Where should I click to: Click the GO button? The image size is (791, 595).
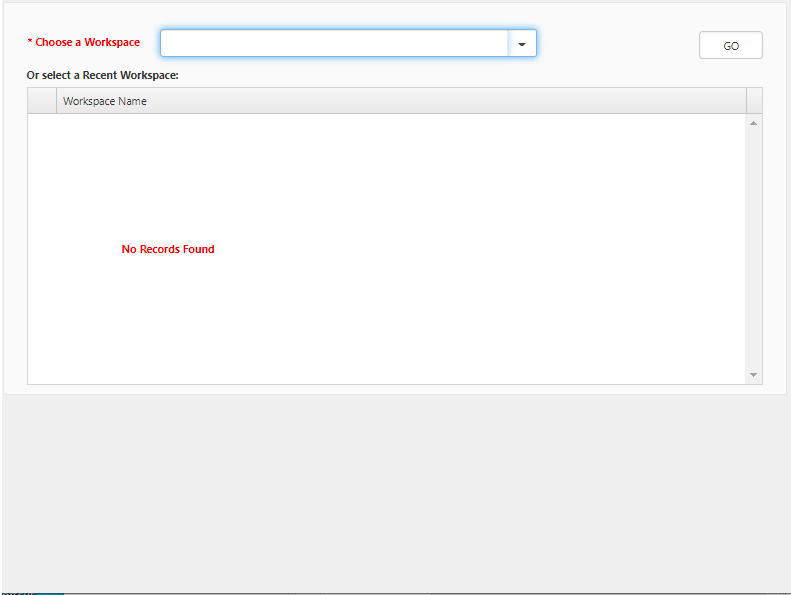point(730,46)
